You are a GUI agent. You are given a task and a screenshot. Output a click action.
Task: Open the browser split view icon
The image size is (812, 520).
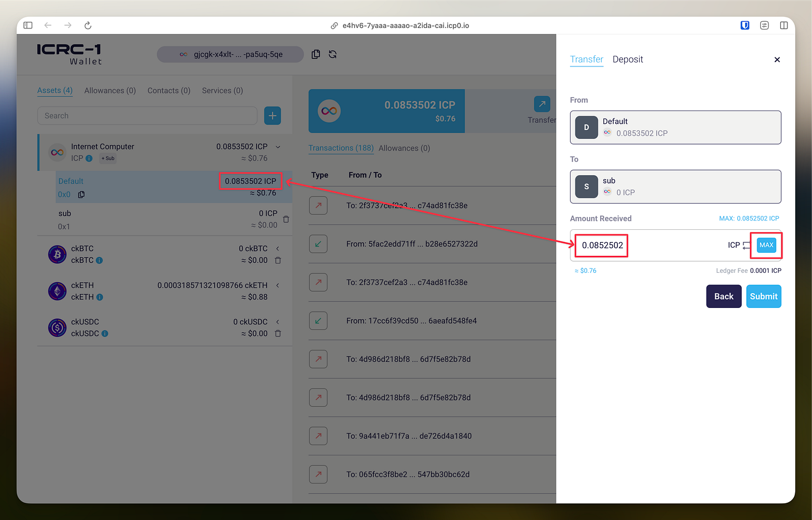[x=784, y=25]
